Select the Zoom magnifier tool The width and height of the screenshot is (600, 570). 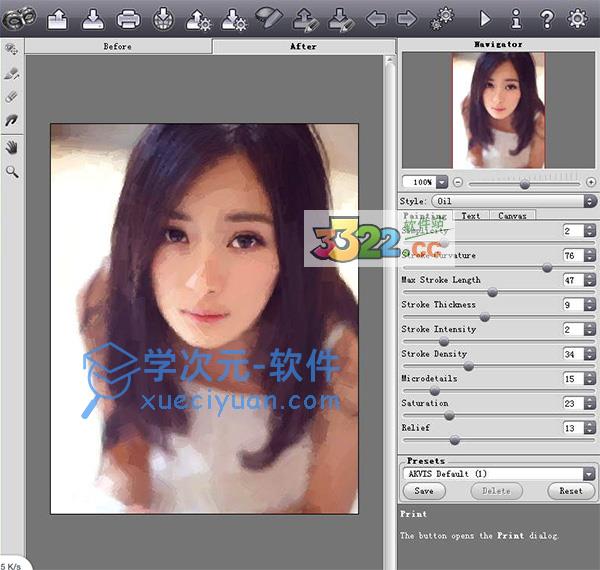click(x=12, y=172)
